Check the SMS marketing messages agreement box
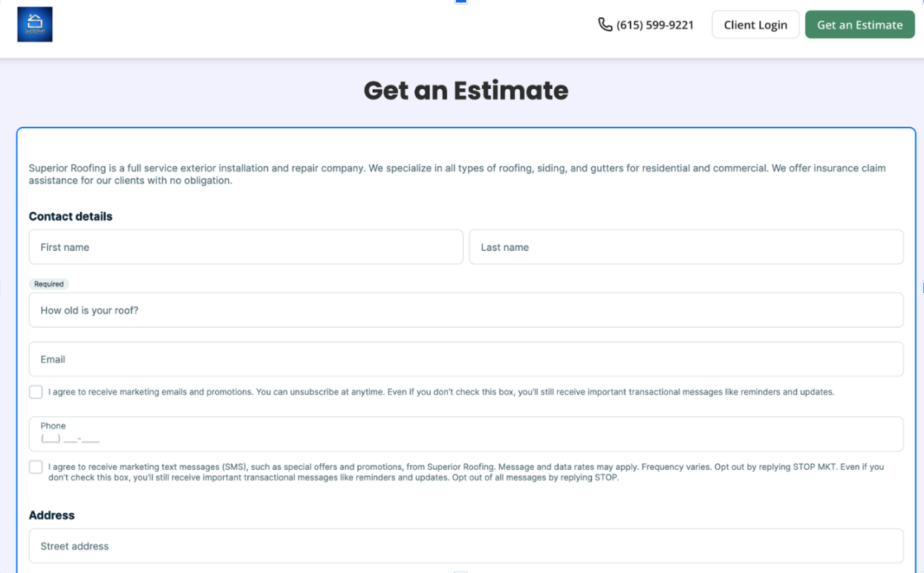 coord(35,467)
